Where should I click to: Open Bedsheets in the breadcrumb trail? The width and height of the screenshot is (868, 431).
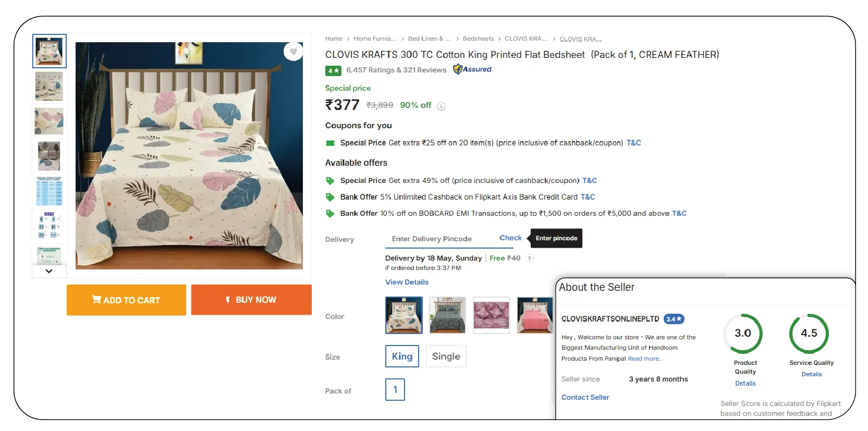point(478,39)
